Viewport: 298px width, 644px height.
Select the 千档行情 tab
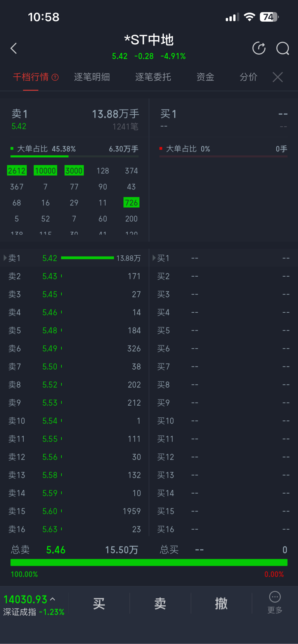tap(31, 77)
